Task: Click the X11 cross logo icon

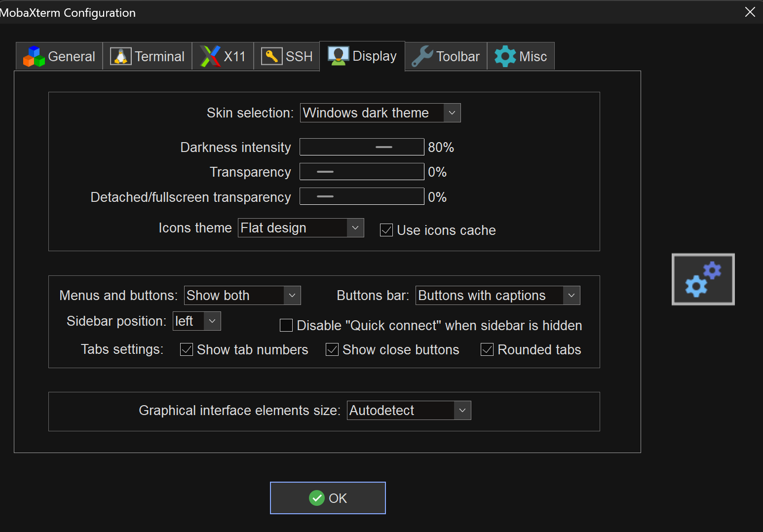Action: [210, 56]
